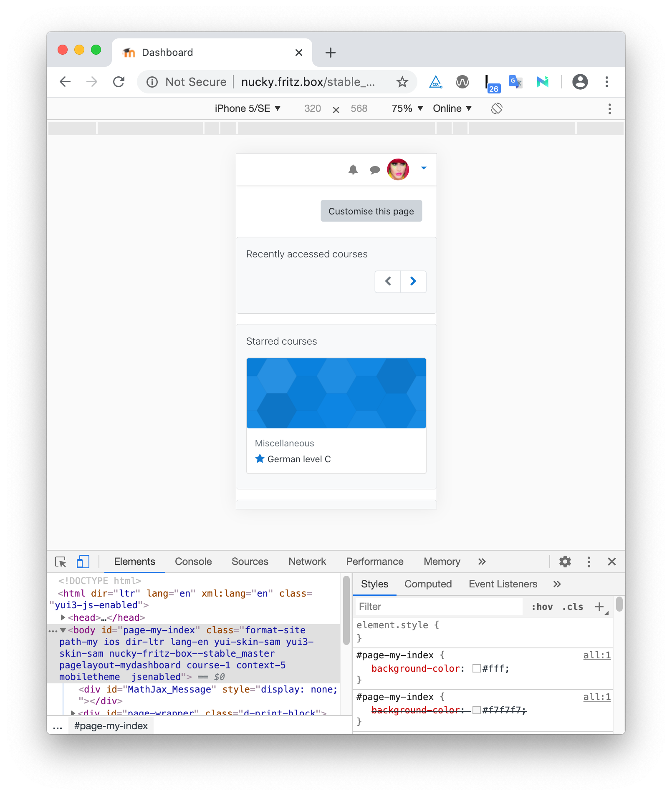672x796 pixels.
Task: Switch to Memory panel tab
Action: 442,562
